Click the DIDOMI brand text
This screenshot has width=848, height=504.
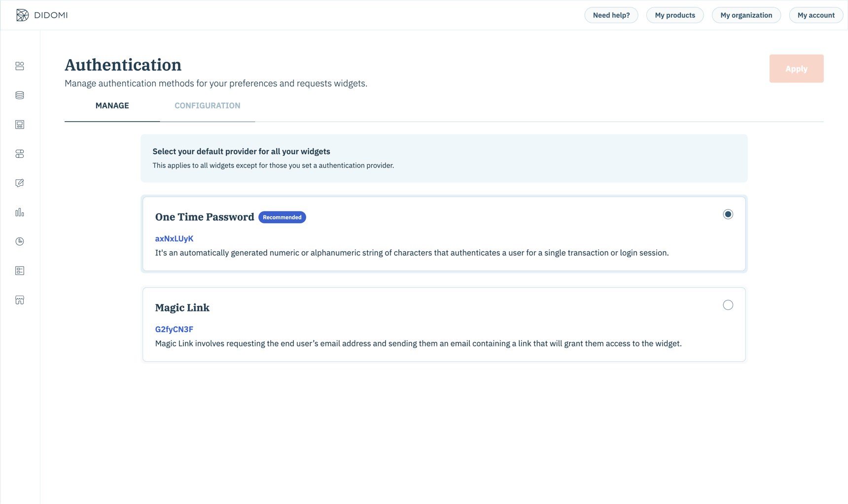click(51, 15)
